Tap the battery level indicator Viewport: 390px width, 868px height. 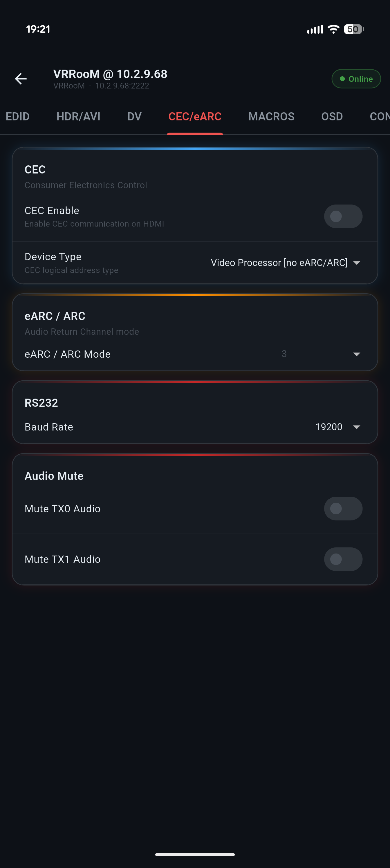click(353, 29)
